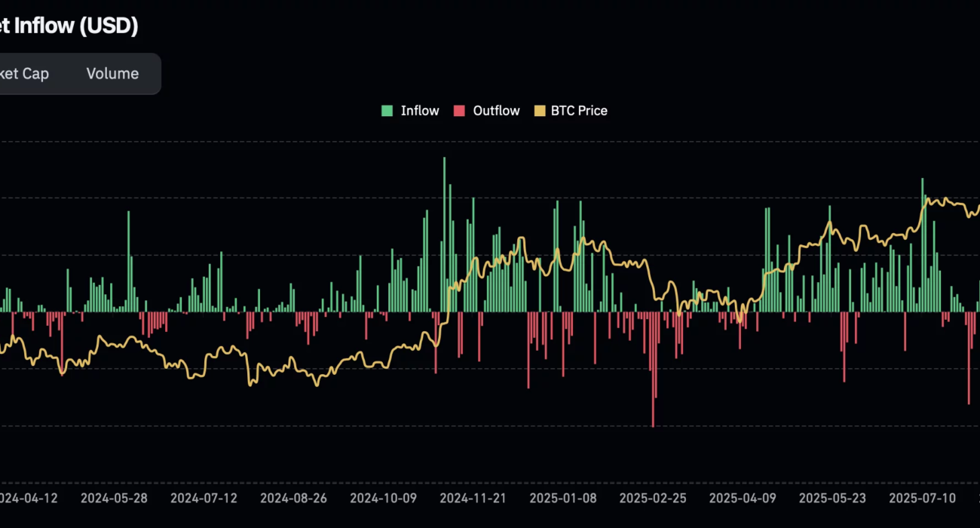This screenshot has width=980, height=528.
Task: Click the 2024-10-09 x-axis date label
Action: 384,499
